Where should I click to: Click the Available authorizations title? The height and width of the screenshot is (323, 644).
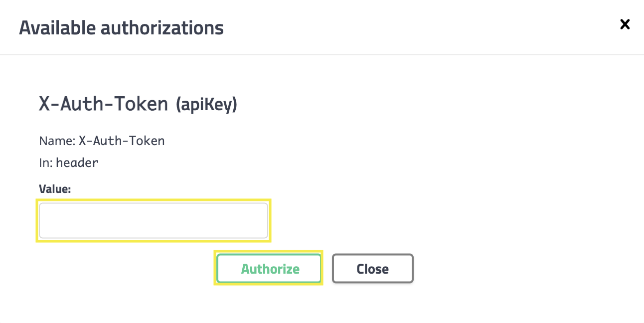click(x=121, y=27)
